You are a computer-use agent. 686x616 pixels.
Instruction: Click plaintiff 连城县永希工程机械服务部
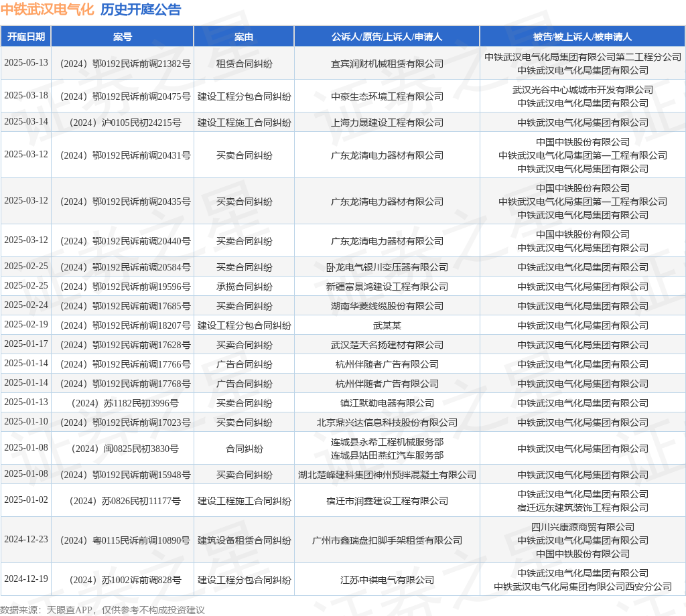tap(387, 443)
